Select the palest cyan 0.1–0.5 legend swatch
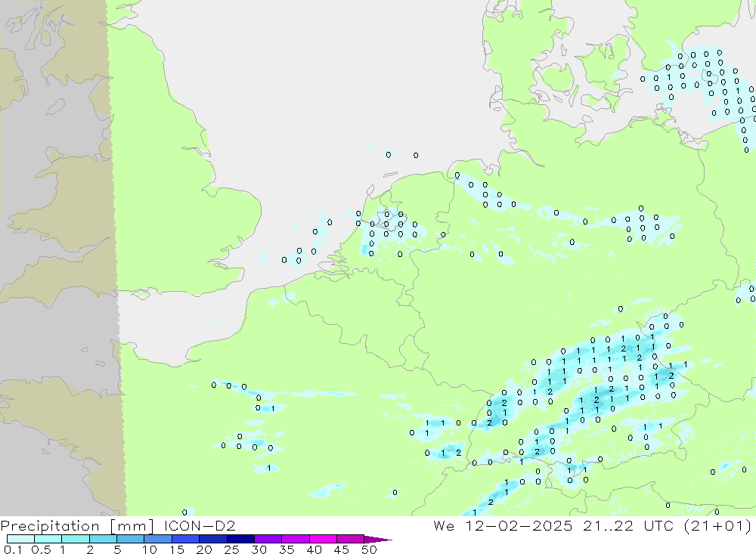The image size is (756, 554). [x=20, y=539]
